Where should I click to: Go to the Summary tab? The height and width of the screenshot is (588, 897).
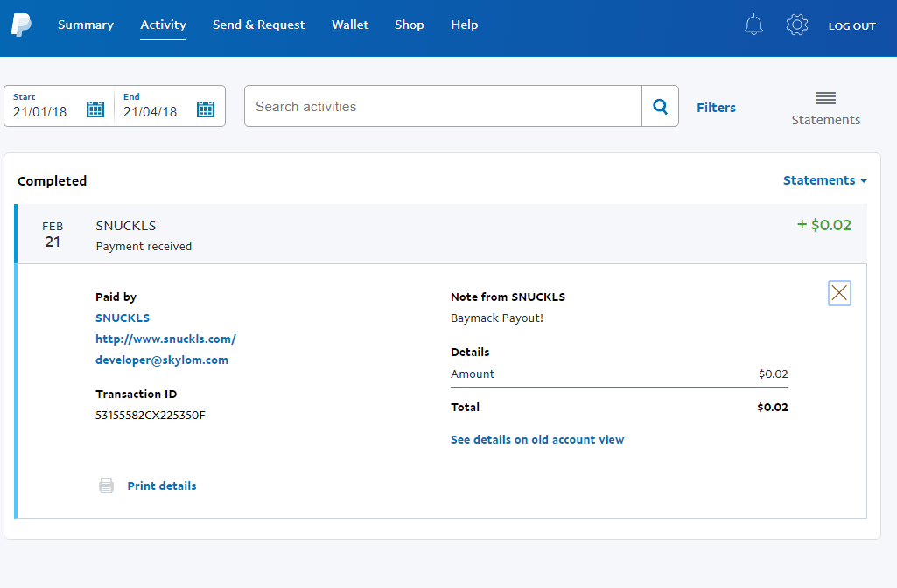[x=86, y=24]
